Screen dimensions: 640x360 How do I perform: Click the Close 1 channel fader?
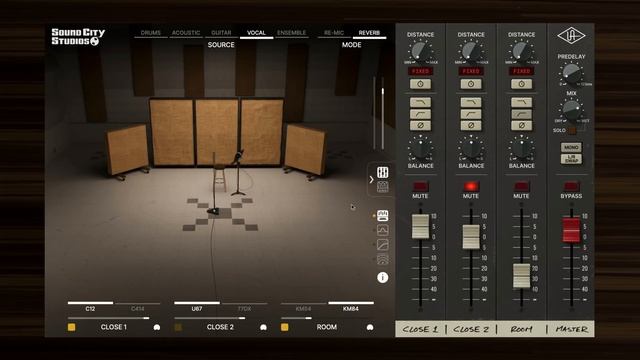420,226
